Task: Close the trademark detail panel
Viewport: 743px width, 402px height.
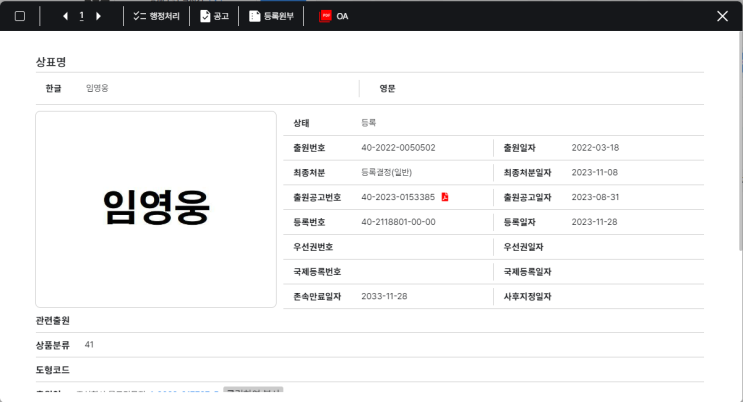Action: [x=722, y=16]
